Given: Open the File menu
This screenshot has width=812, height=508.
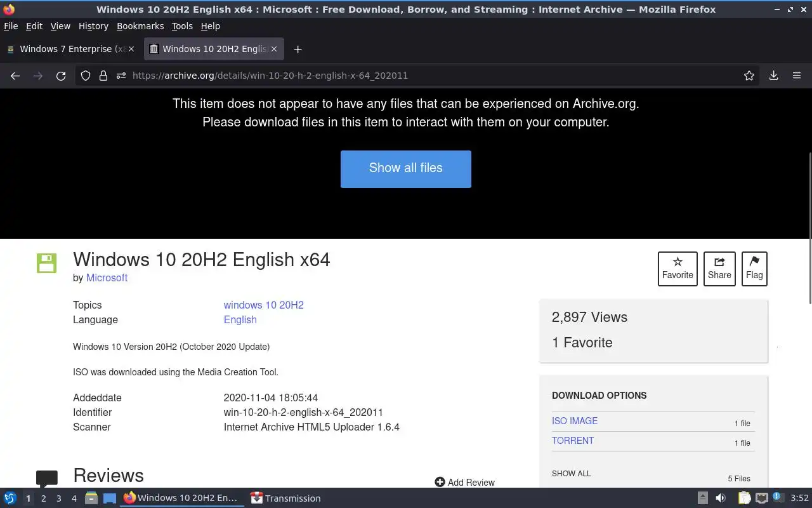Looking at the screenshot, I should [x=11, y=26].
